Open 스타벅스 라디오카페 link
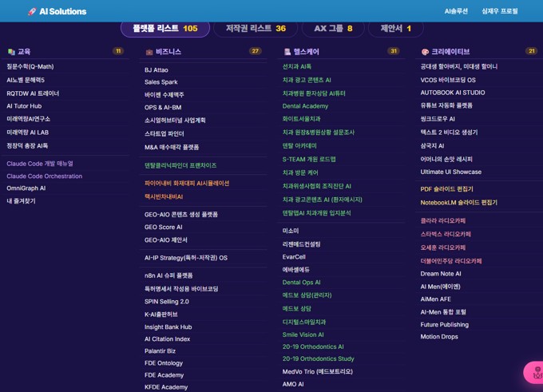 (446, 234)
